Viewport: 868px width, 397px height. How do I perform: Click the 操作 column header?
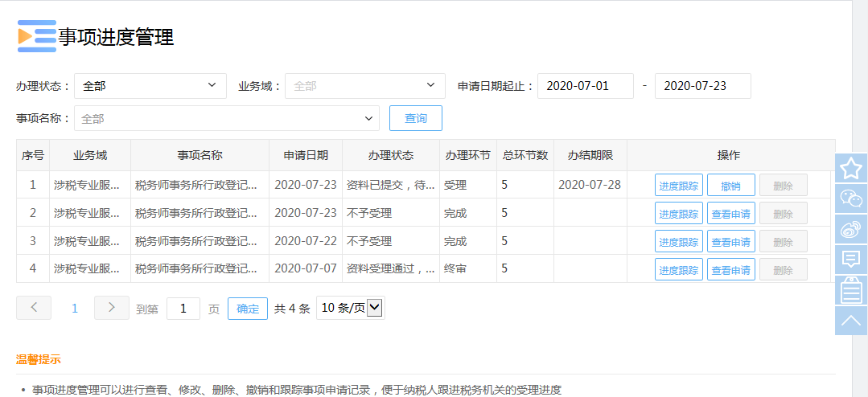click(729, 155)
